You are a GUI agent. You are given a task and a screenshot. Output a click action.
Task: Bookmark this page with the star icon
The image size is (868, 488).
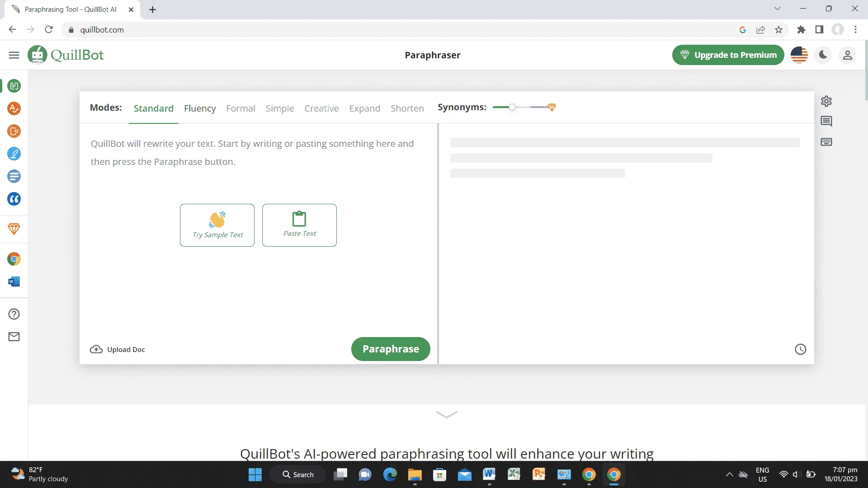pos(778,30)
